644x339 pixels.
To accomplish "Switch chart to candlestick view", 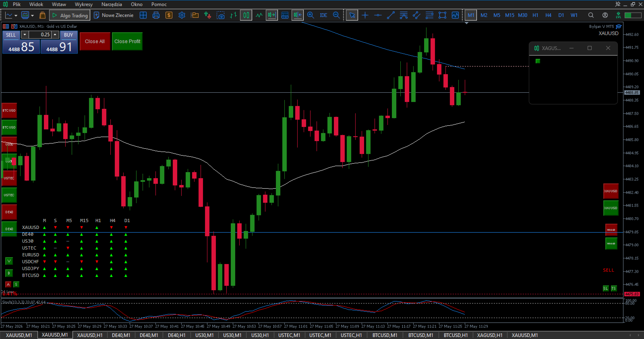I will [x=246, y=15].
